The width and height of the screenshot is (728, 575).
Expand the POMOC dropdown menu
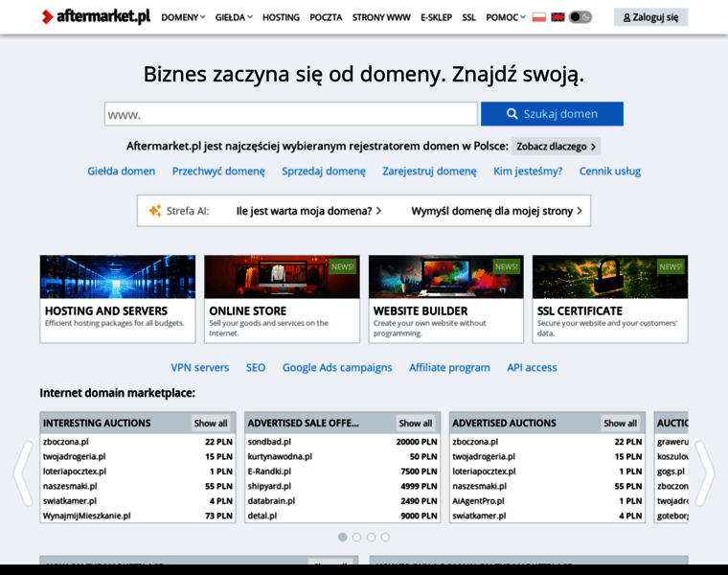pyautogui.click(x=506, y=17)
